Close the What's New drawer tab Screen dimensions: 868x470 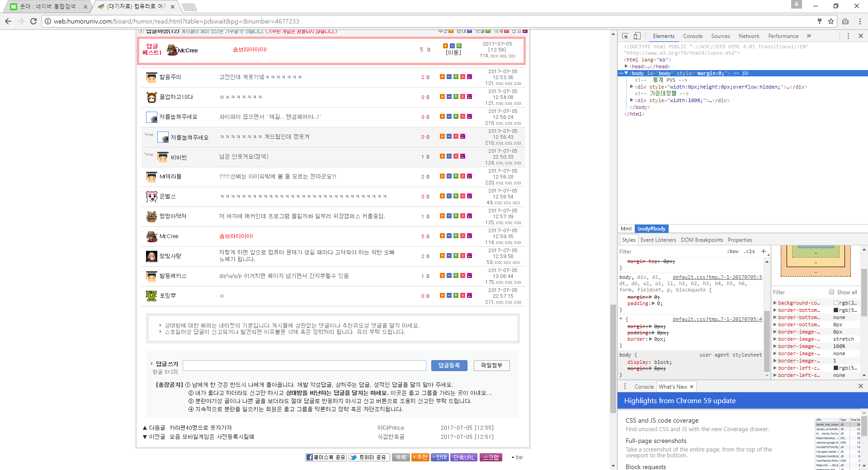tap(692, 387)
